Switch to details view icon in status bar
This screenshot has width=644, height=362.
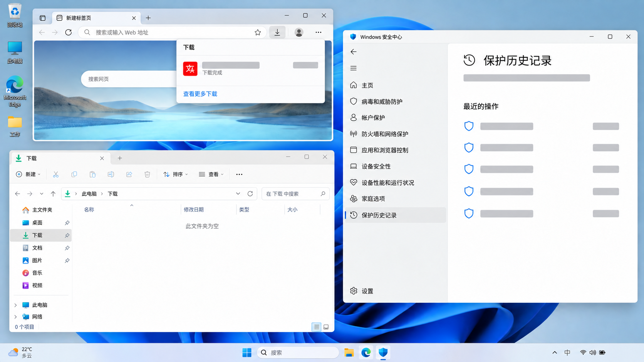(317, 327)
